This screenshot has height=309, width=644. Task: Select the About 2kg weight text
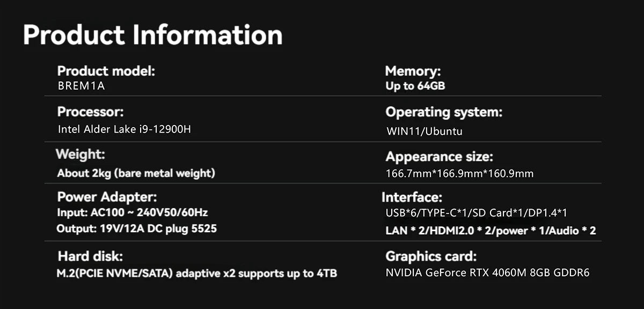pyautogui.click(x=136, y=173)
